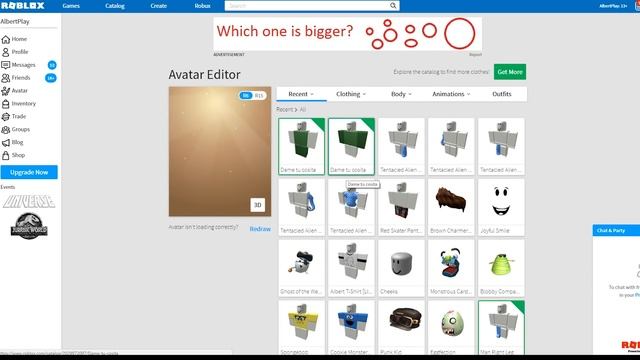Open Create in top navigation

[158, 6]
